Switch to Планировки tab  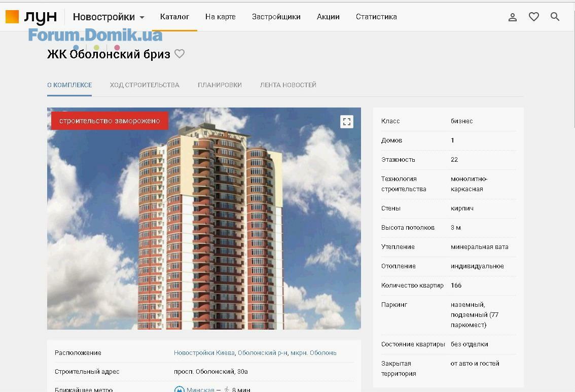(x=220, y=85)
